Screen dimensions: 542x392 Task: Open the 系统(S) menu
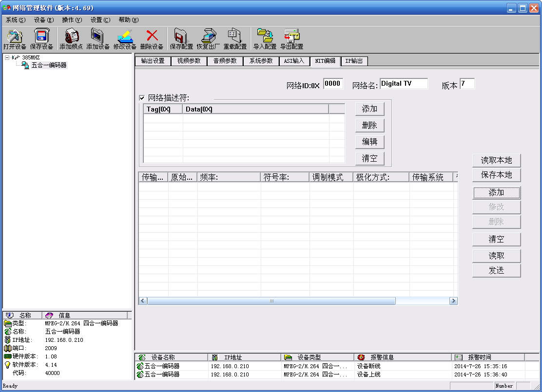16,20
